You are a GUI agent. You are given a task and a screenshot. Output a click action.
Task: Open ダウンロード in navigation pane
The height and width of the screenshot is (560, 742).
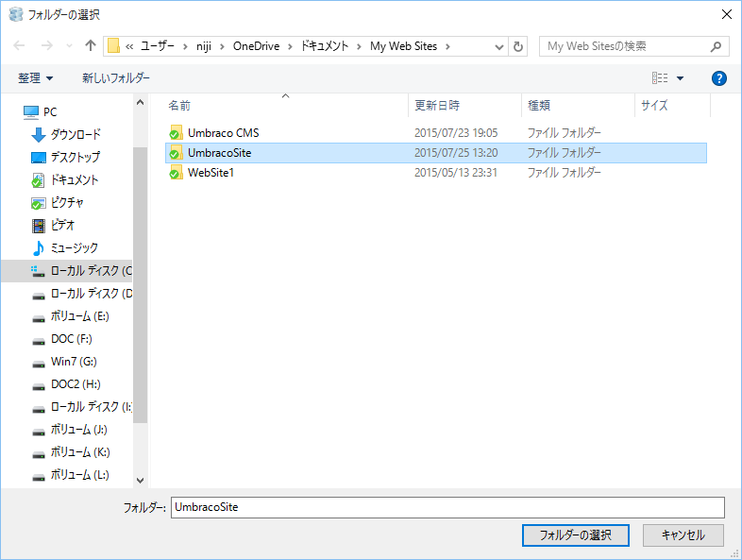(x=66, y=134)
